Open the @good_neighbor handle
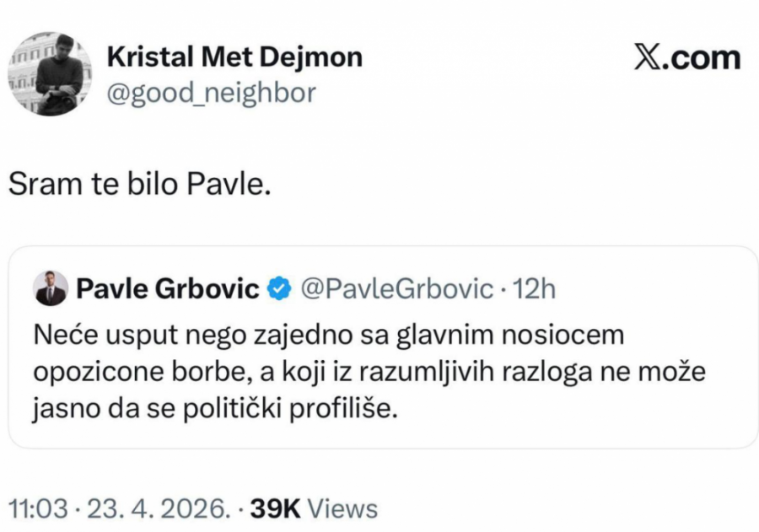 [211, 92]
